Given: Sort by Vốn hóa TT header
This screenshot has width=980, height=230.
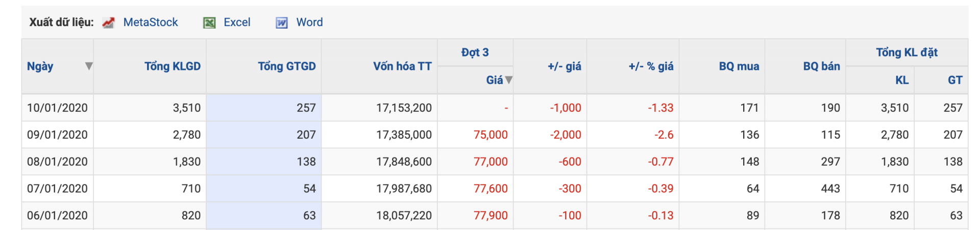Looking at the screenshot, I should pyautogui.click(x=402, y=66).
